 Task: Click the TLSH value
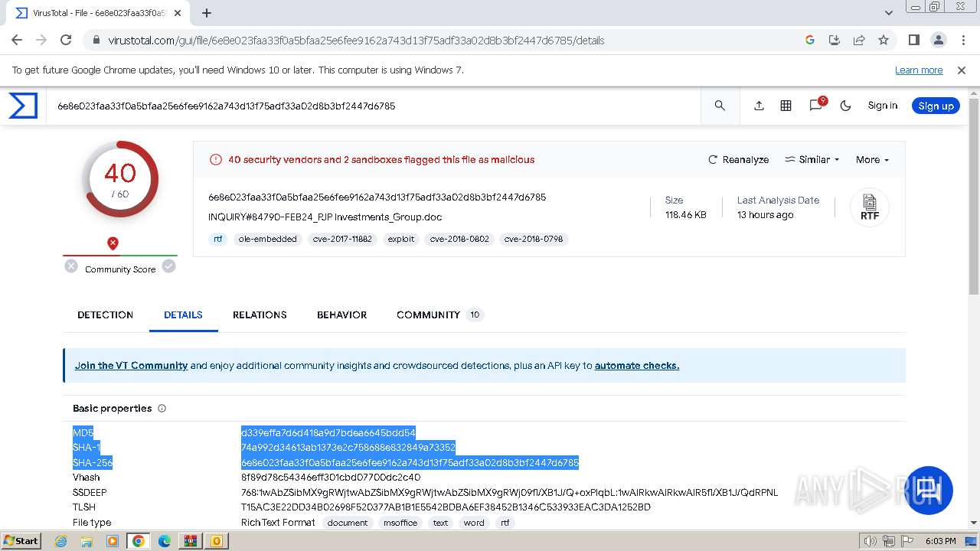coord(446,507)
